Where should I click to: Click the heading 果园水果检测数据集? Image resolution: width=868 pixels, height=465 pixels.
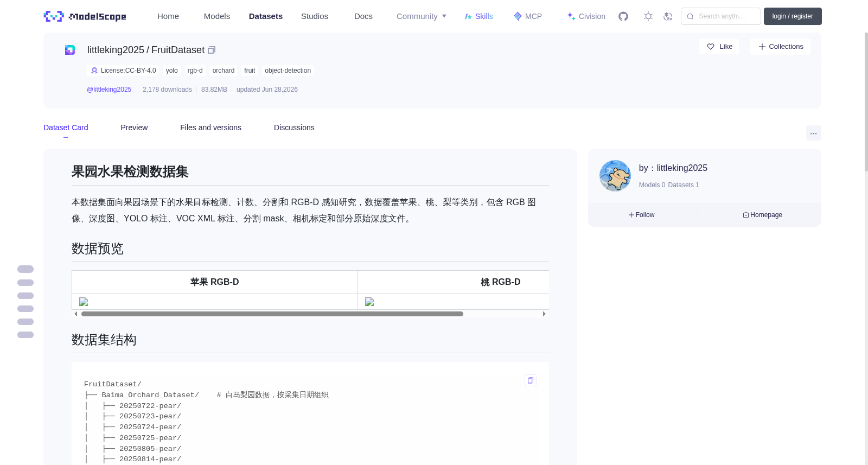click(130, 171)
